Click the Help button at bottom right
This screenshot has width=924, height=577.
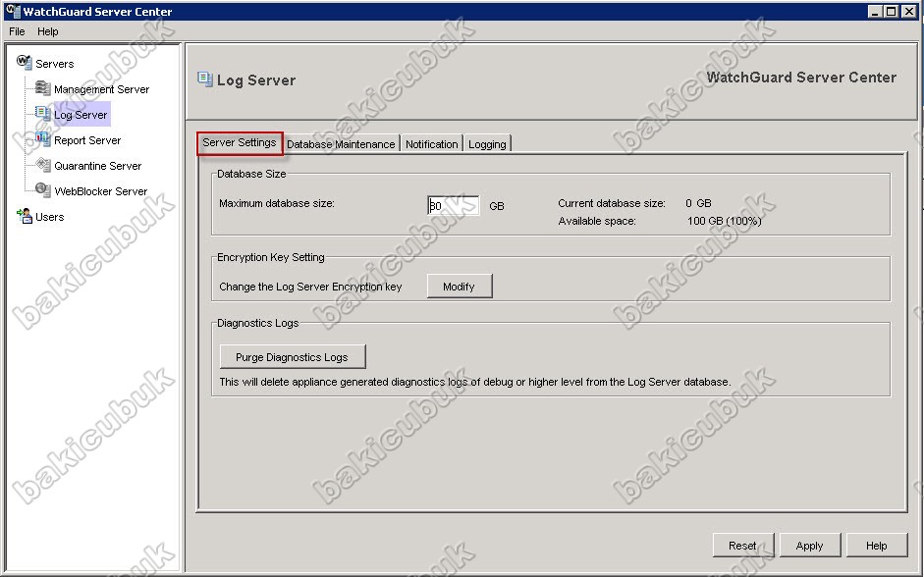876,546
